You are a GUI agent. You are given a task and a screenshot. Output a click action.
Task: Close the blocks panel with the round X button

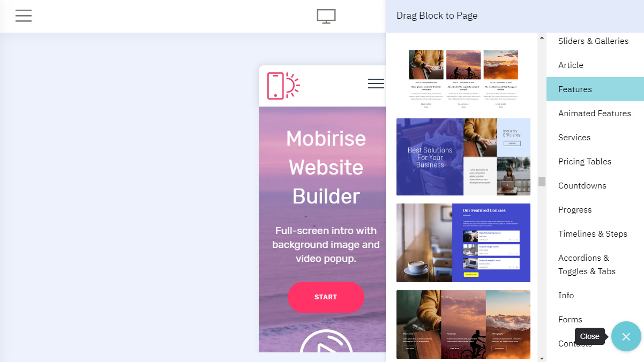(x=626, y=336)
